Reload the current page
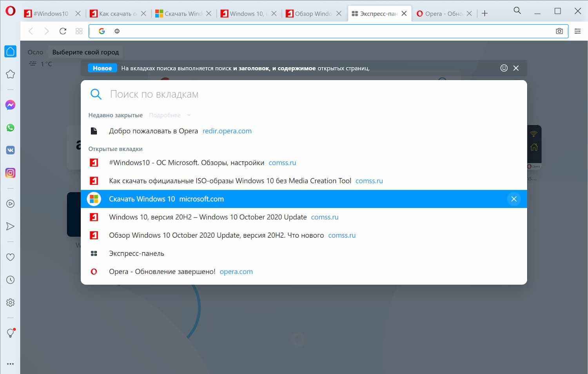Image resolution: width=588 pixels, height=374 pixels. coord(63,31)
